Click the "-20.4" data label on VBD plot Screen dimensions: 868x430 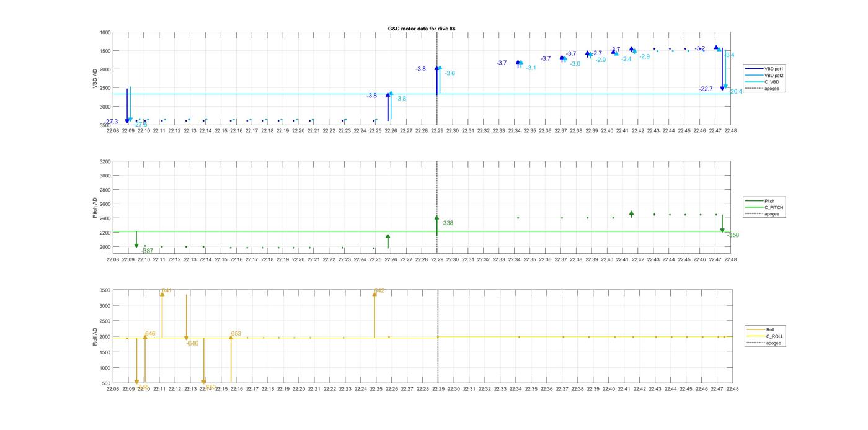(x=736, y=92)
